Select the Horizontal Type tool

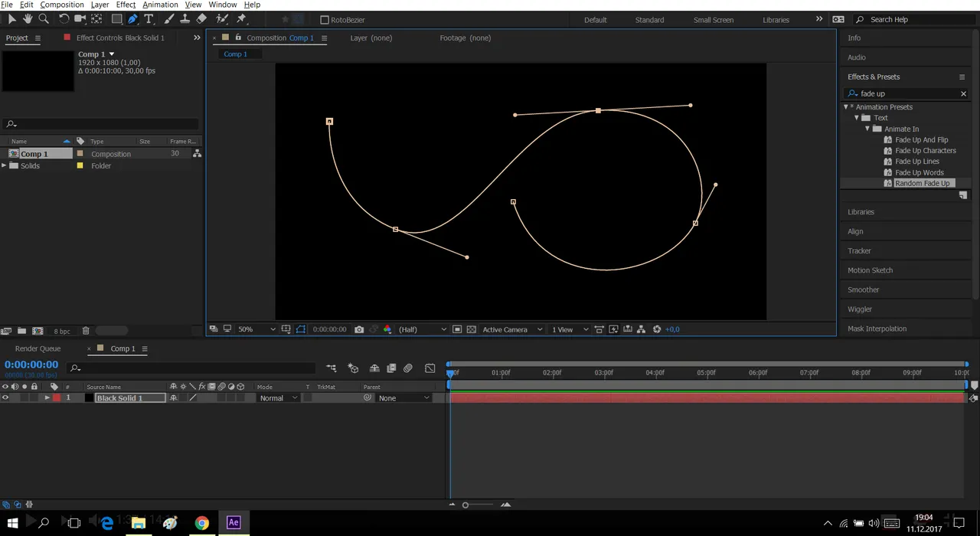[x=149, y=19]
